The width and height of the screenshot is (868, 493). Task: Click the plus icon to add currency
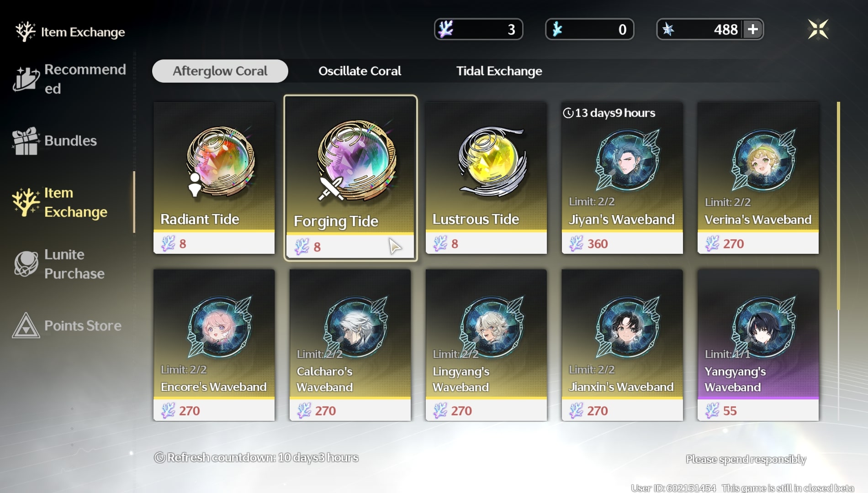pos(752,30)
